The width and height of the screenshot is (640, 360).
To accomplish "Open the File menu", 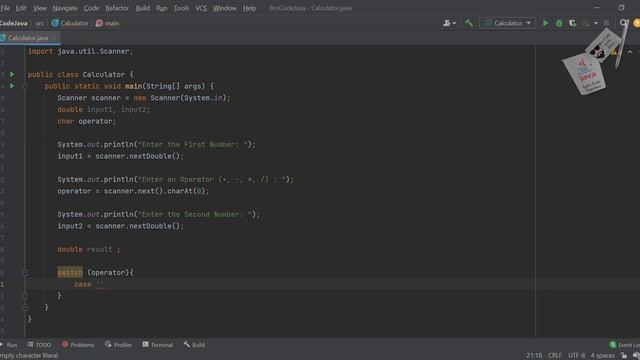I will tap(5, 8).
